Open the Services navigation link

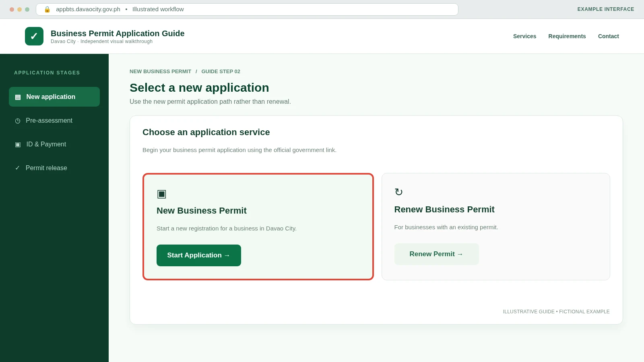(x=524, y=36)
